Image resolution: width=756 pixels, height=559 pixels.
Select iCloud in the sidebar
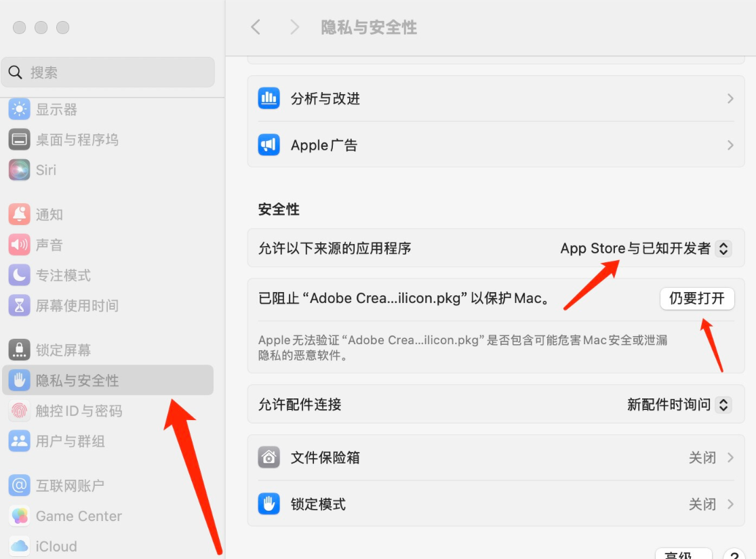pyautogui.click(x=56, y=546)
